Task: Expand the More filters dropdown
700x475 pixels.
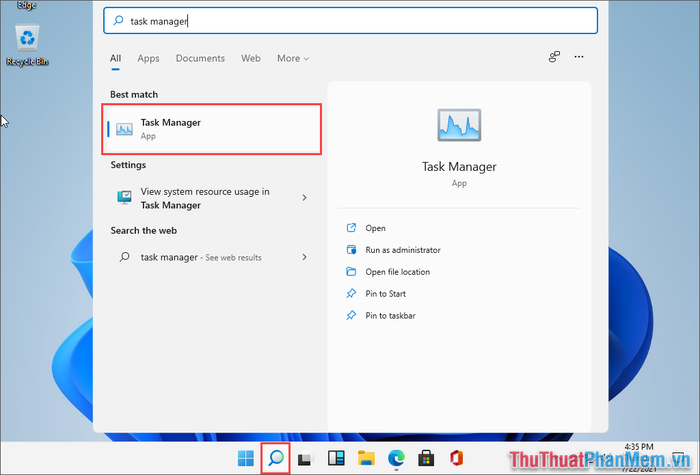Action: pos(293,58)
